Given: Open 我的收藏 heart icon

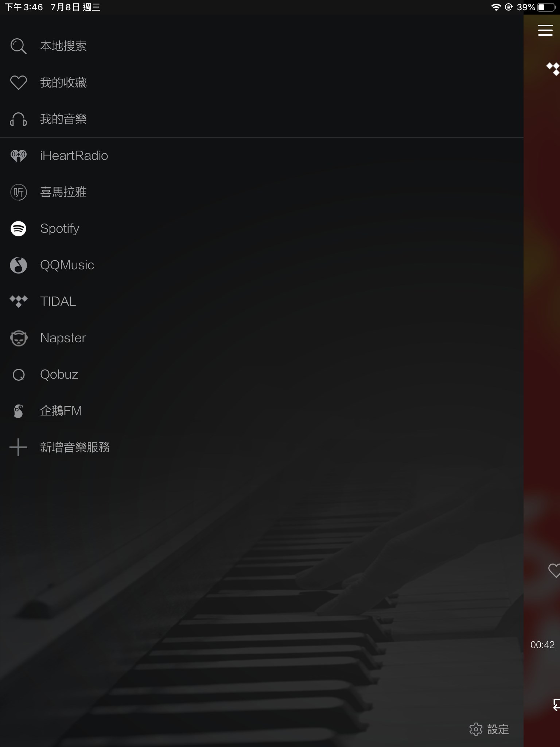Looking at the screenshot, I should pyautogui.click(x=18, y=83).
